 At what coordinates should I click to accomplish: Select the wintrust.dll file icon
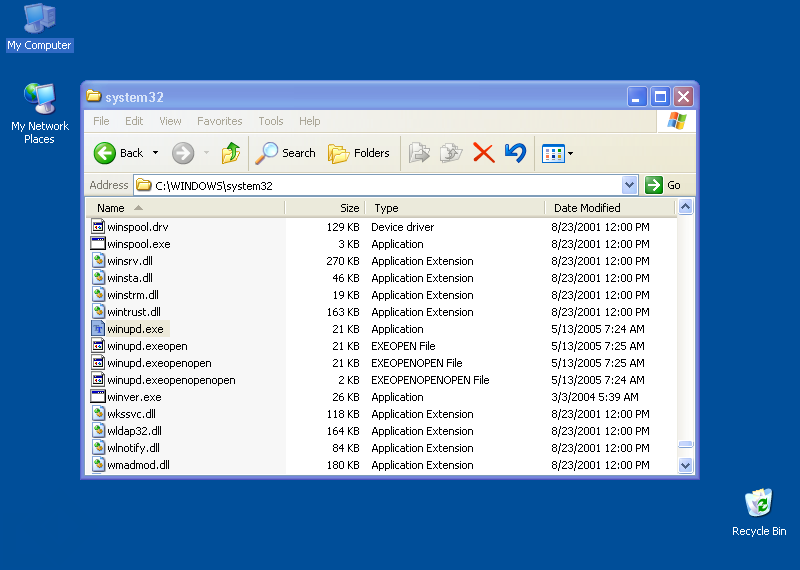coord(98,311)
